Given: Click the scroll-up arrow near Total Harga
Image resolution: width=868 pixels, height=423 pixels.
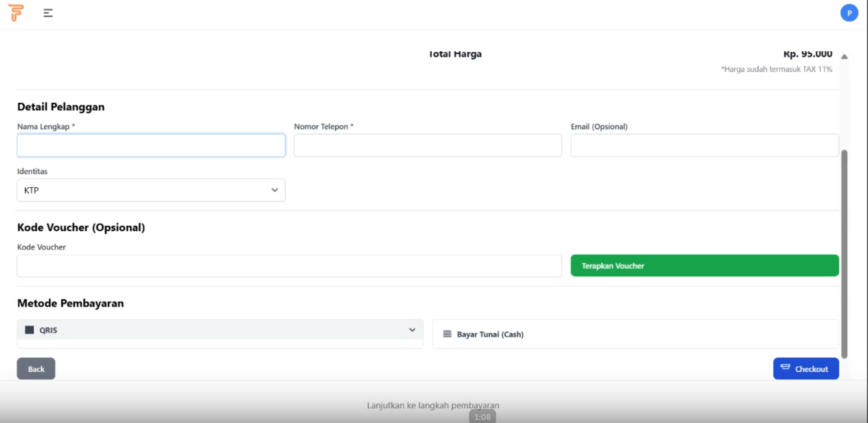Looking at the screenshot, I should 844,57.
